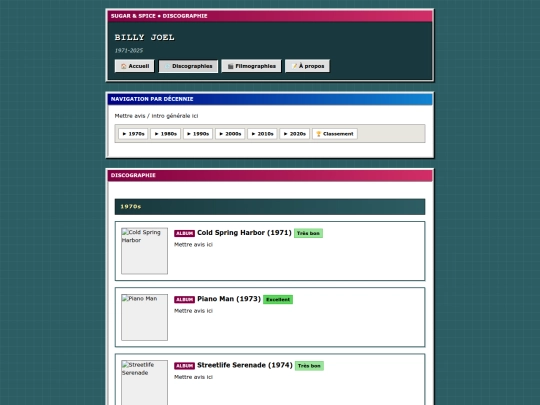This screenshot has width=540, height=405.
Task: Click the Streetlife Serenade cover thumbnail
Action: point(144,383)
